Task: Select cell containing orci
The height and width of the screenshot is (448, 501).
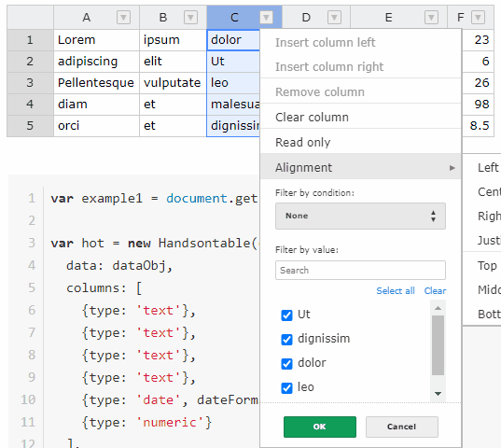Action: 96,126
